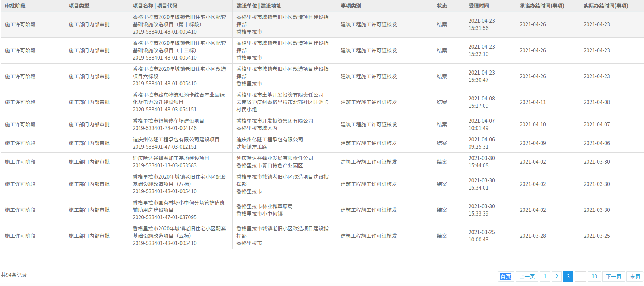Select the 迪庆哈达谷蜂蜜加工基地建设项目 entry

(x=171, y=158)
